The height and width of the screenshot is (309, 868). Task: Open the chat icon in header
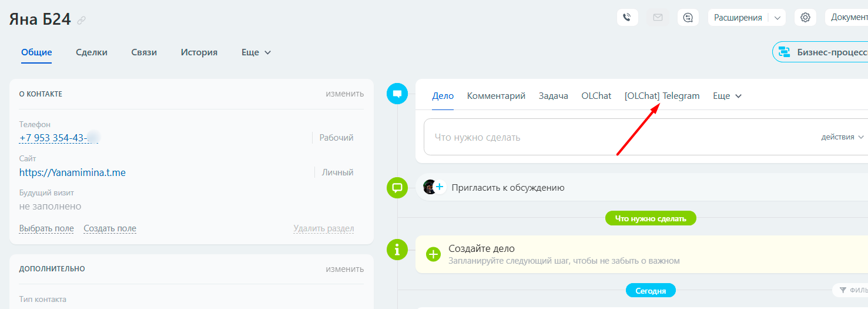pyautogui.click(x=688, y=18)
